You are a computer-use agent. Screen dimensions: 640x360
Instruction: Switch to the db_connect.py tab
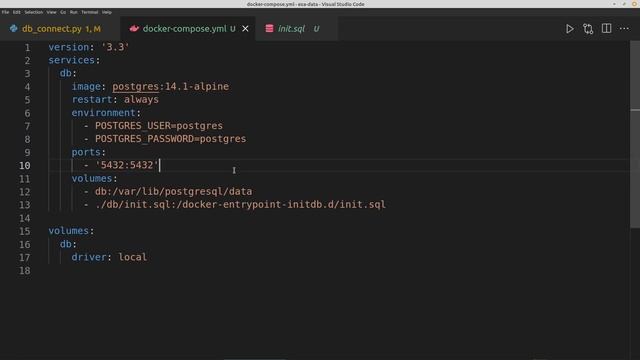(60, 29)
